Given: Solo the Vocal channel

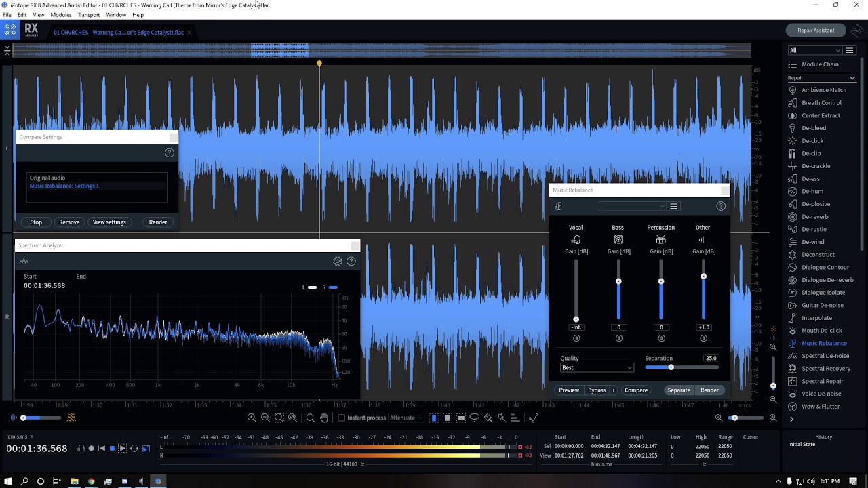Looking at the screenshot, I should pos(576,338).
